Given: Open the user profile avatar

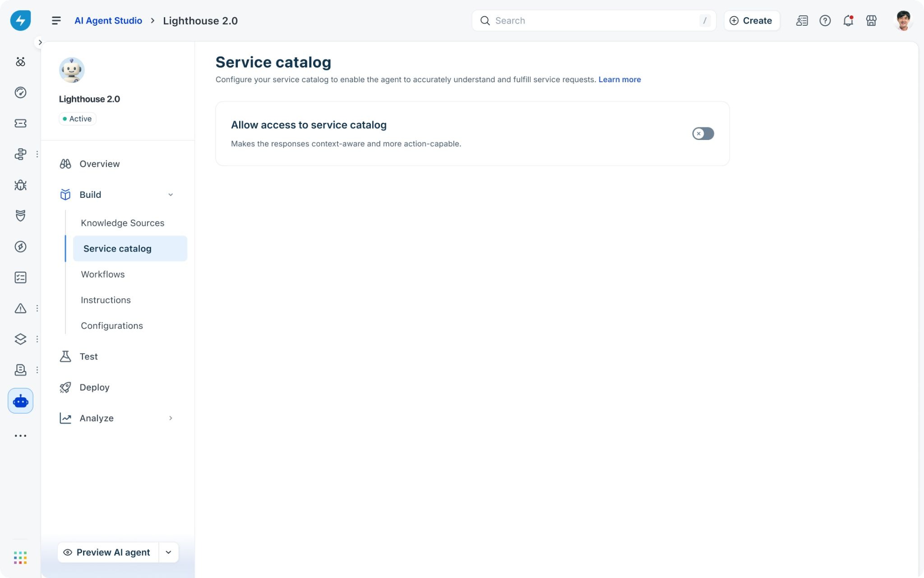Looking at the screenshot, I should 903,21.
